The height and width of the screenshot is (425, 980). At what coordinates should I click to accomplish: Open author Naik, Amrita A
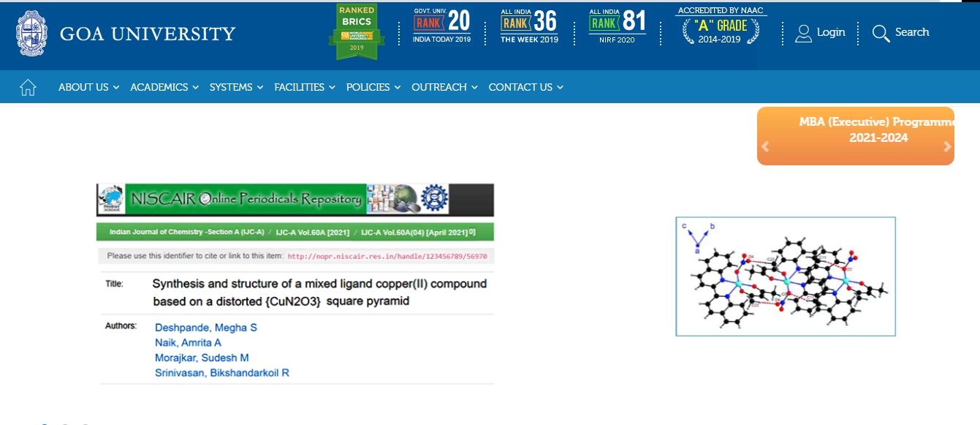click(x=188, y=342)
